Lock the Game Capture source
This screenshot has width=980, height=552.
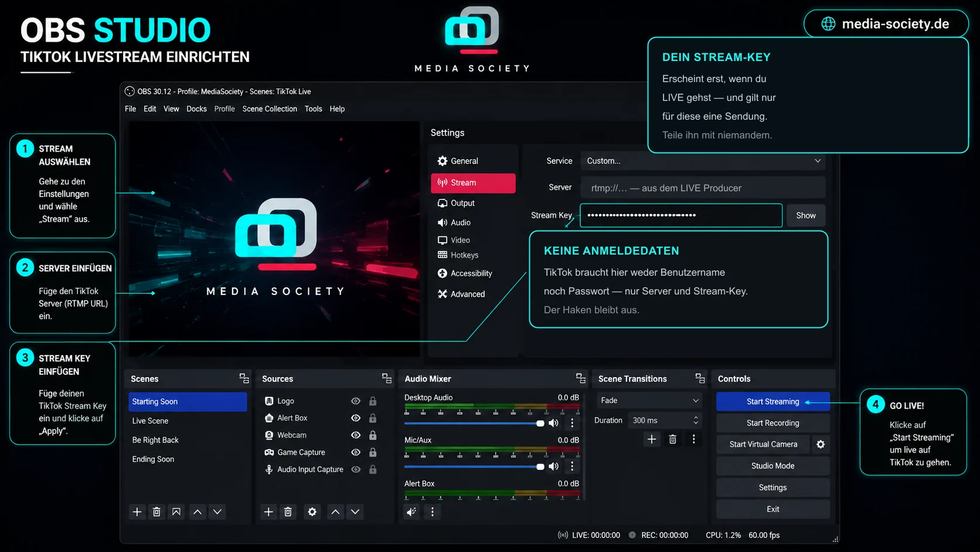373,452
